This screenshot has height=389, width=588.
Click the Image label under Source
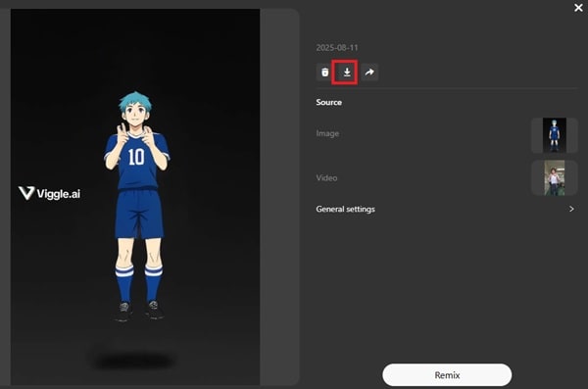[327, 133]
